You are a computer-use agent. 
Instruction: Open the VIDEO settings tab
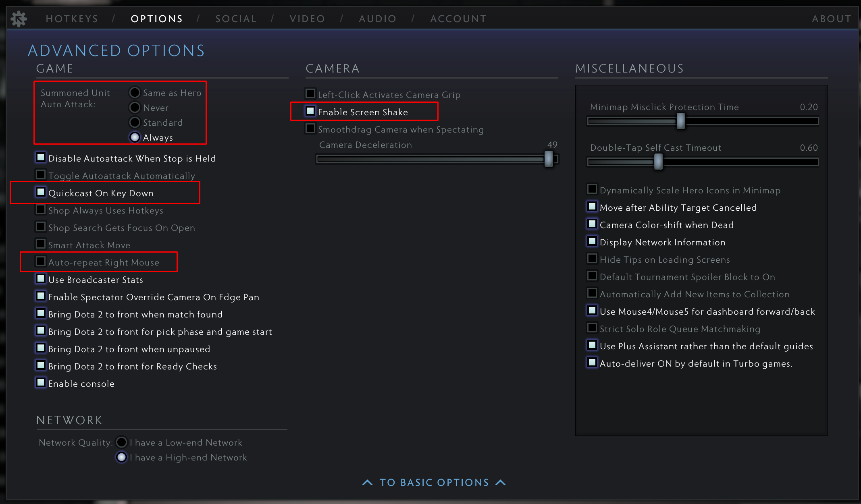[307, 19]
